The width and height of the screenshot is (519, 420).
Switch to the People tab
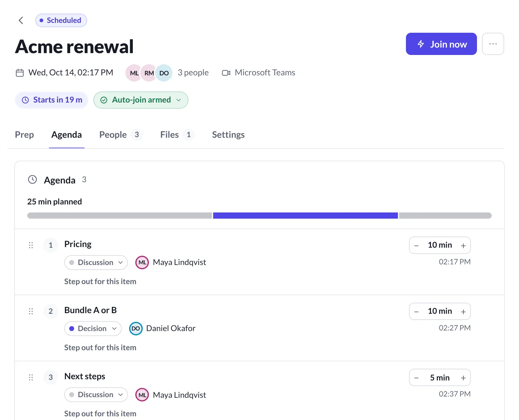(120, 135)
